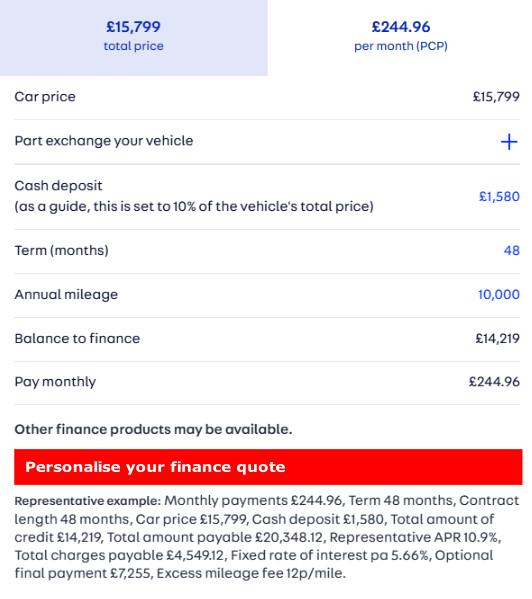Screen dimensions: 532x599
Task: Click the Representative example heading text
Action: pyautogui.click(x=88, y=501)
